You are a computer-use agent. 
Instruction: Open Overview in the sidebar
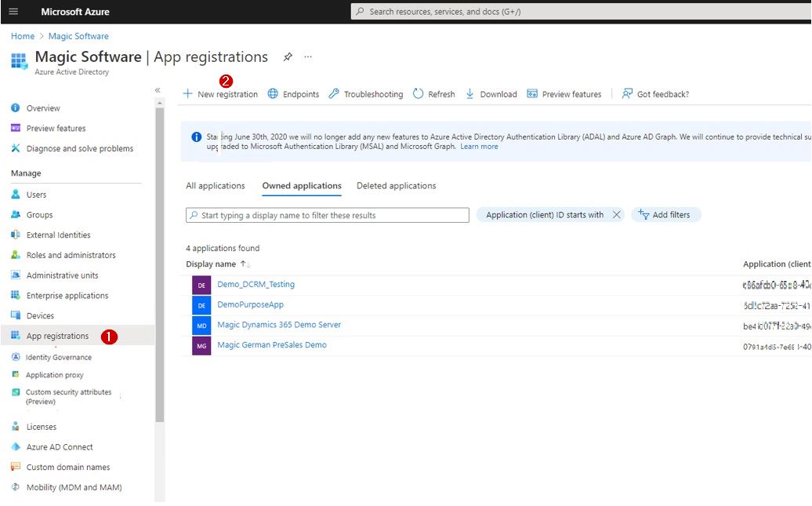tap(43, 107)
